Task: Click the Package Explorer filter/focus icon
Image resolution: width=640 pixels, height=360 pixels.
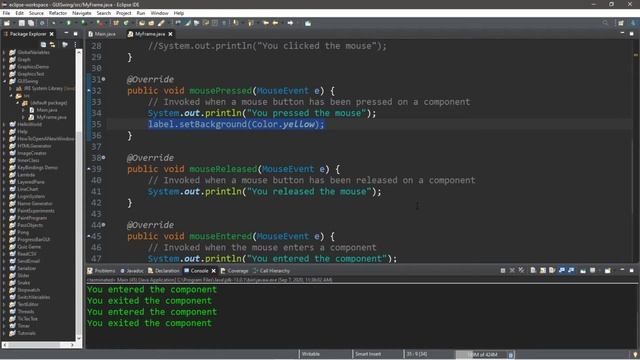Action: tap(64, 44)
